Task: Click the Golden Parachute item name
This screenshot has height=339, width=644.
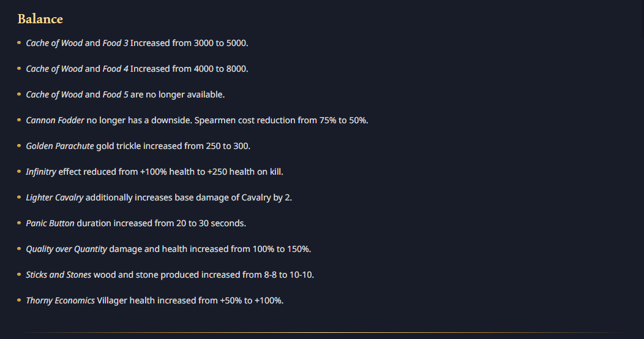Action: (x=60, y=146)
